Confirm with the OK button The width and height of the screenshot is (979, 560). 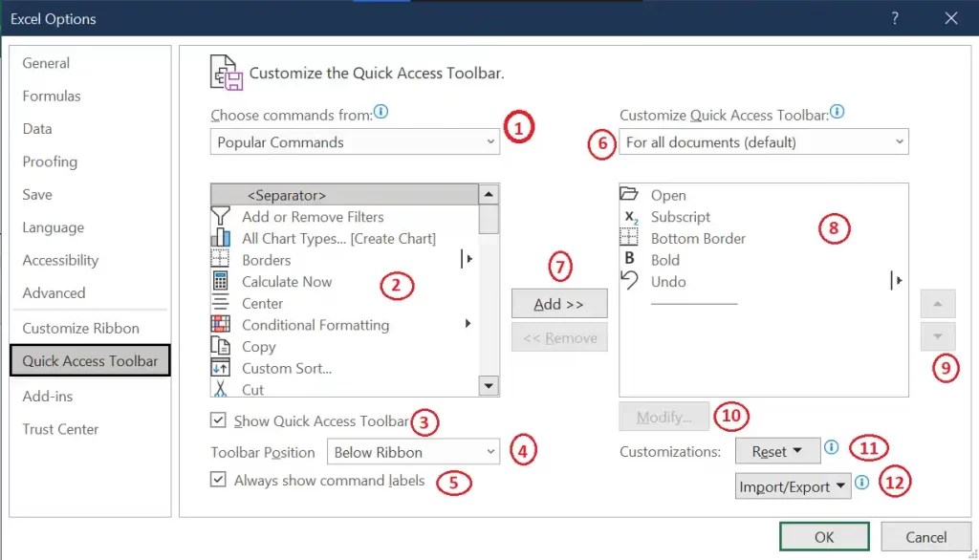[x=824, y=536]
